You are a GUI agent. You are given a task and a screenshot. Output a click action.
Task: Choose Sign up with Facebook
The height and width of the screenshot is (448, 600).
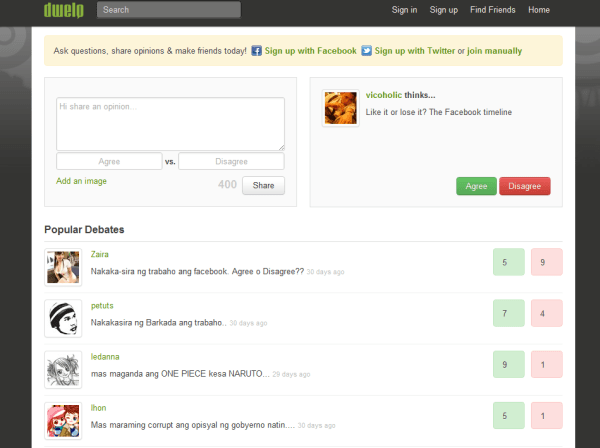click(x=310, y=51)
